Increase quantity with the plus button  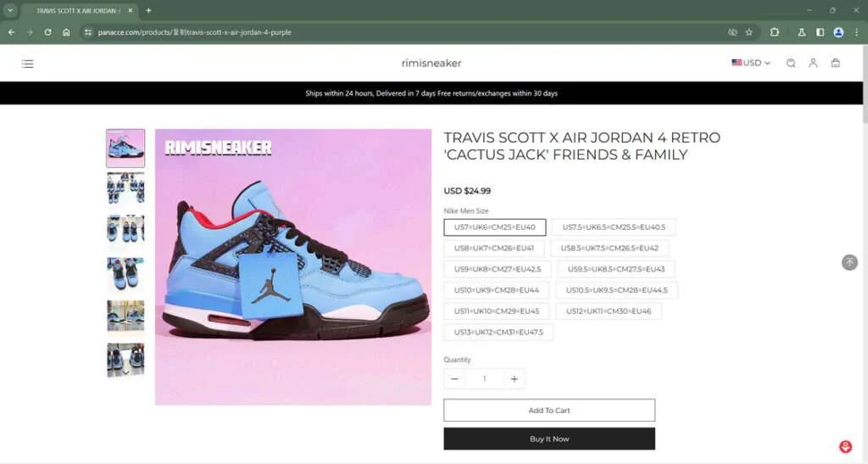(515, 378)
